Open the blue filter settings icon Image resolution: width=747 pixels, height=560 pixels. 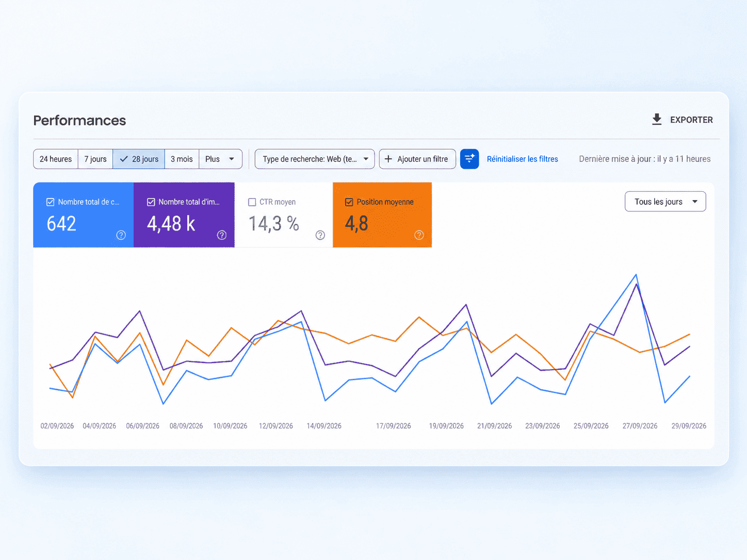[x=469, y=159]
